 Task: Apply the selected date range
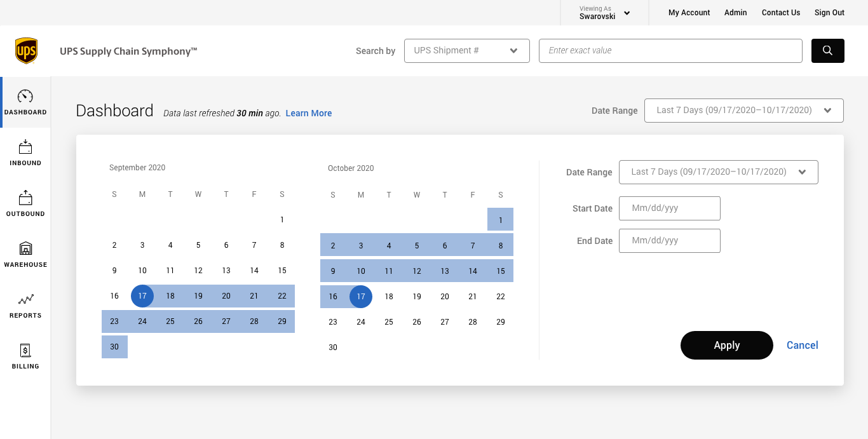pos(727,346)
